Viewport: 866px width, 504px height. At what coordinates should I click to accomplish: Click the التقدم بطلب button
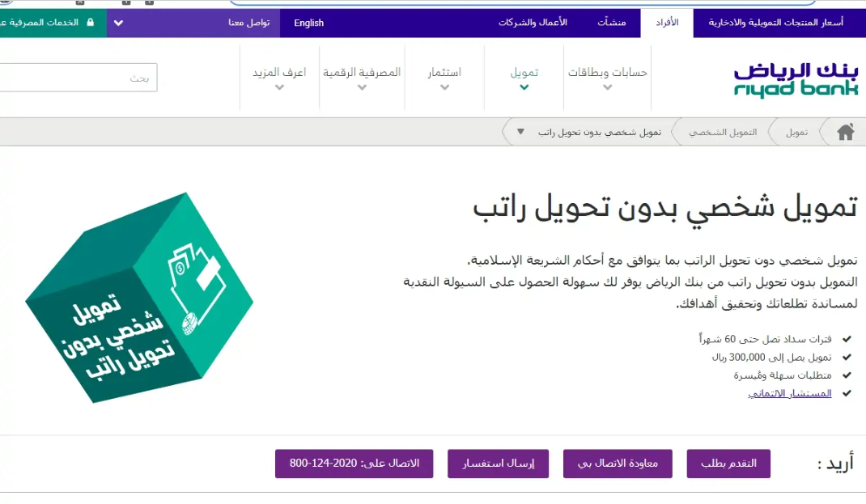728,464
